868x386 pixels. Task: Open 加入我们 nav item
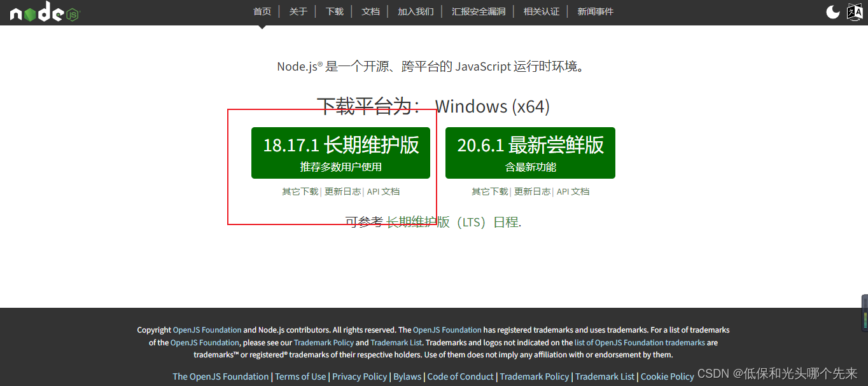pyautogui.click(x=416, y=11)
